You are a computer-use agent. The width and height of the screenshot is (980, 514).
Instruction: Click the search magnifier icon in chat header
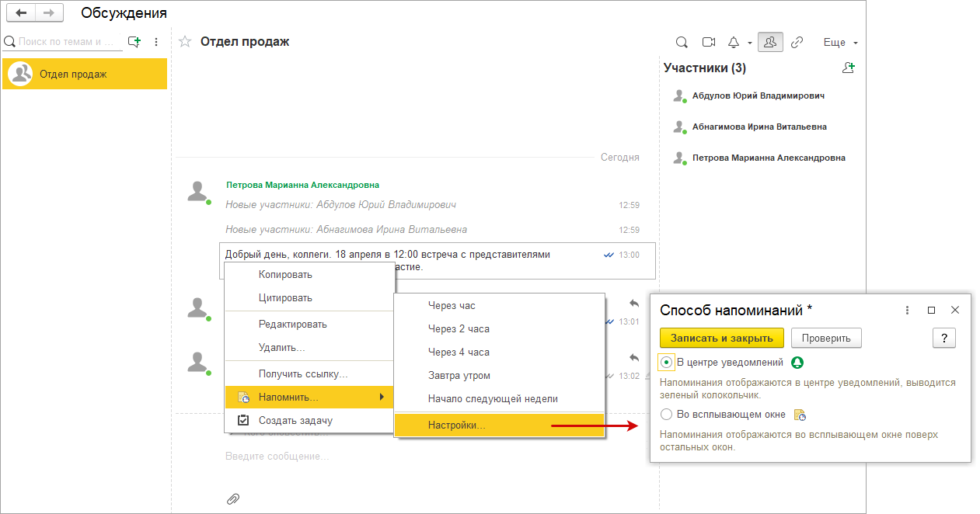pos(682,42)
